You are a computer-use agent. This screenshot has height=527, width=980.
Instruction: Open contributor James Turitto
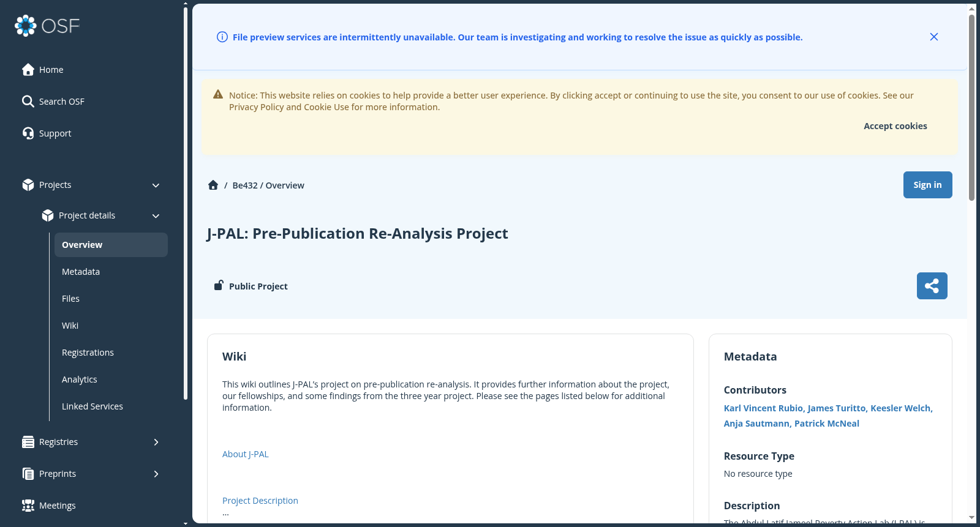point(837,408)
